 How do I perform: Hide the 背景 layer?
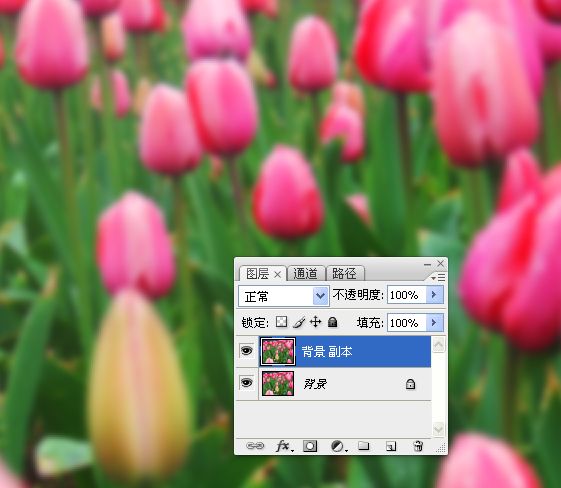[x=247, y=383]
